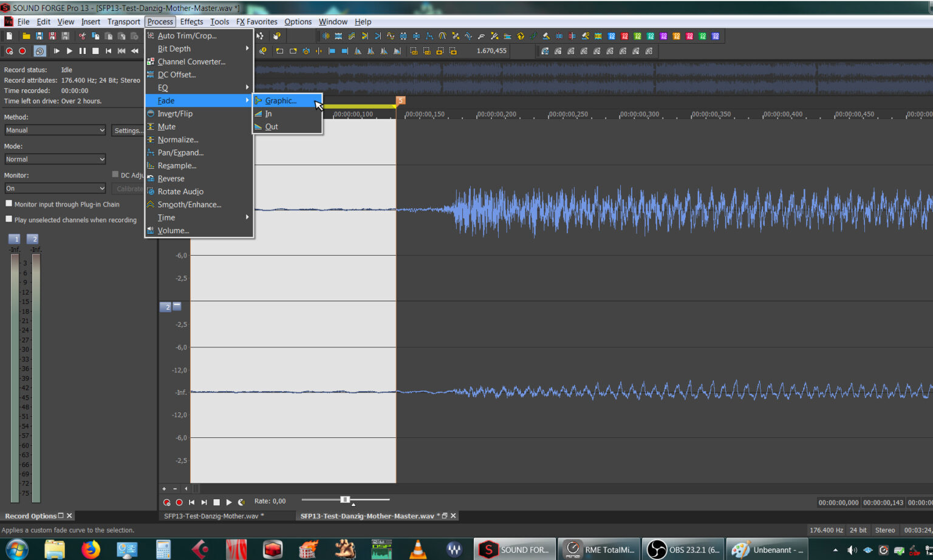933x560 pixels.
Task: Toggle the DC Adjust checkbox
Action: click(115, 175)
